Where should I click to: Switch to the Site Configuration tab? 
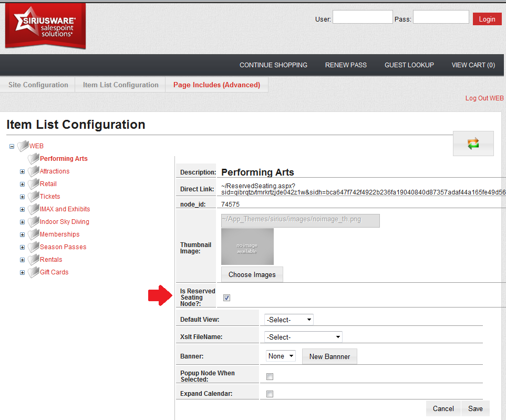tap(38, 85)
